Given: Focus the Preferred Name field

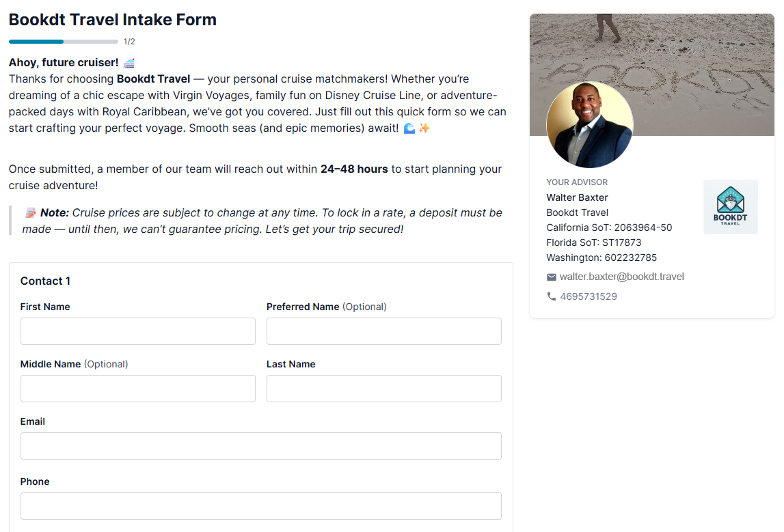Looking at the screenshot, I should click(x=384, y=331).
